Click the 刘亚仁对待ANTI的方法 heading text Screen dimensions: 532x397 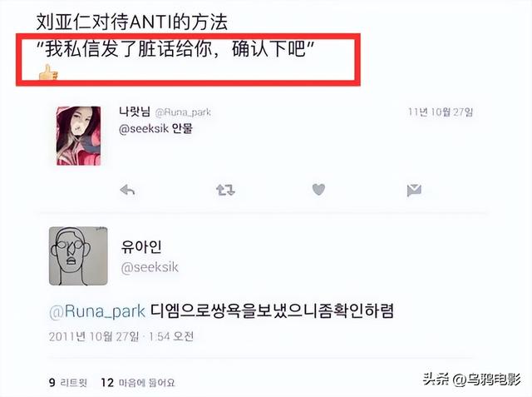[x=132, y=22]
